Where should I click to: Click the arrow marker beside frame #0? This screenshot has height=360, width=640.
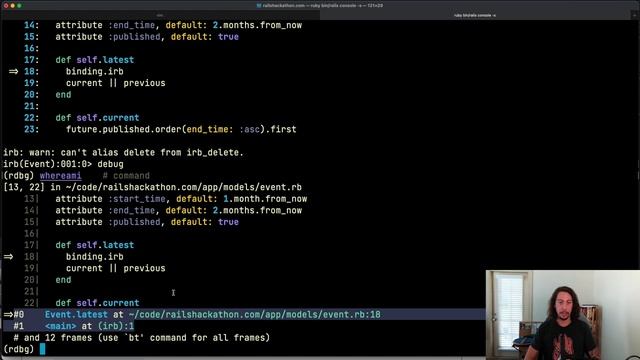pyautogui.click(x=8, y=315)
